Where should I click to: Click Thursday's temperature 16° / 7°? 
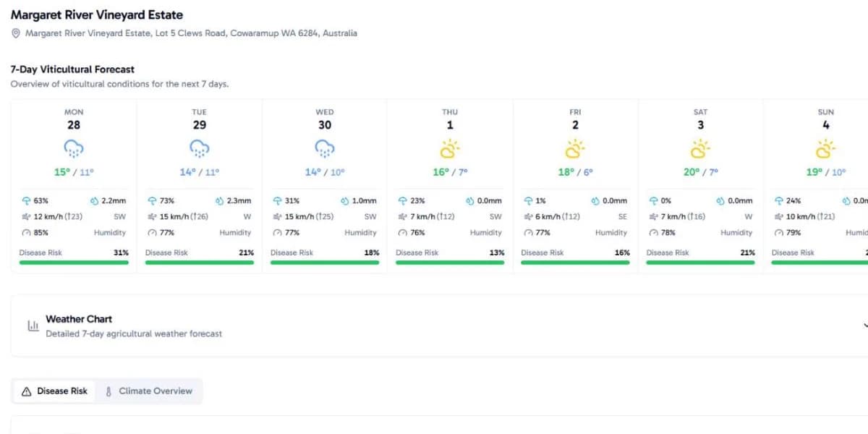pos(450,173)
